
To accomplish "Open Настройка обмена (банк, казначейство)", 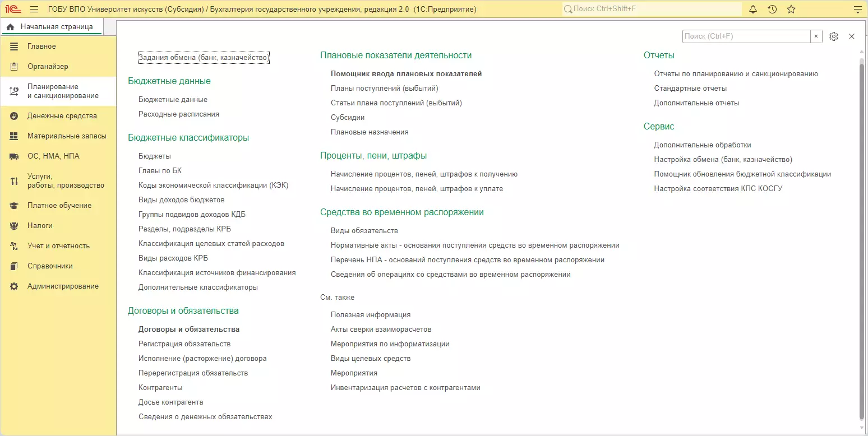I will coord(723,160).
